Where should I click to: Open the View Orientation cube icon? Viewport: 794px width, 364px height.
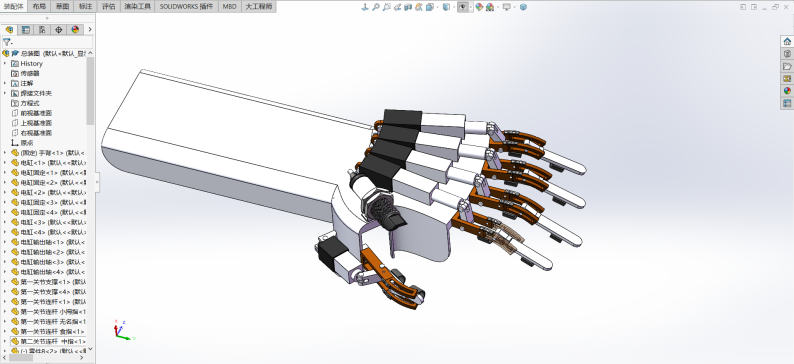click(429, 7)
